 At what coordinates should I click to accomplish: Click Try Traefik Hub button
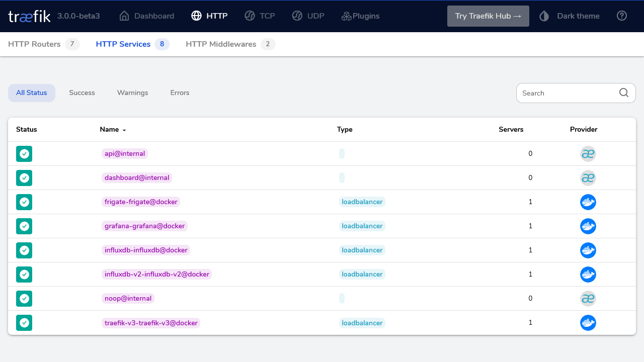[x=488, y=16]
